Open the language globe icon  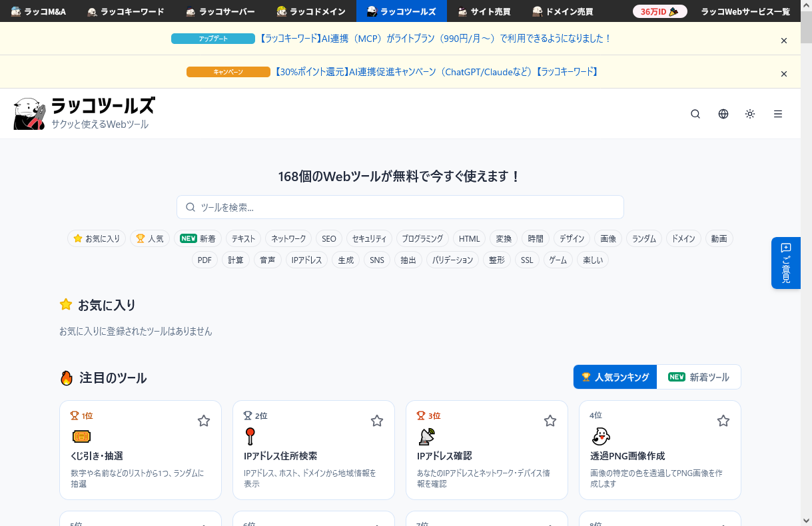[x=723, y=114]
